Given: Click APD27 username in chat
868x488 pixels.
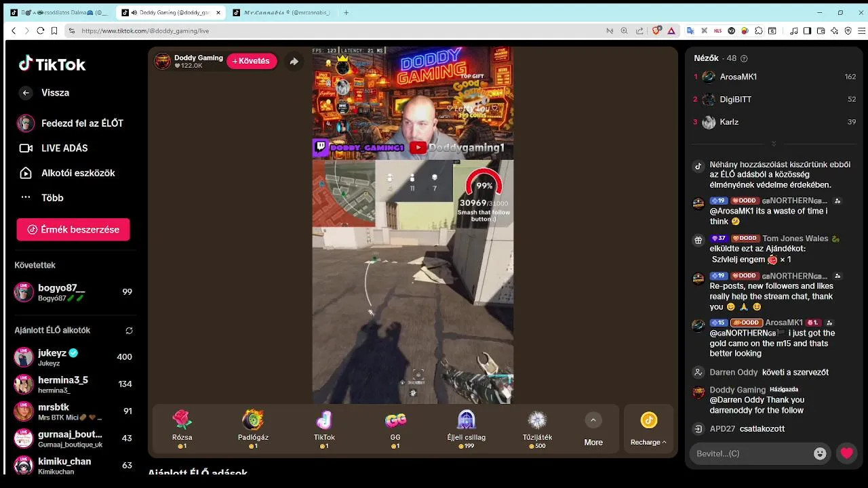Looking at the screenshot, I should (723, 429).
